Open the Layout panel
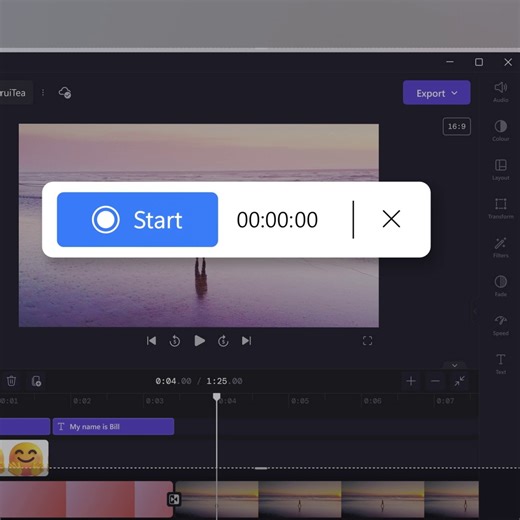Screen dimensions: 520x520 [501, 169]
